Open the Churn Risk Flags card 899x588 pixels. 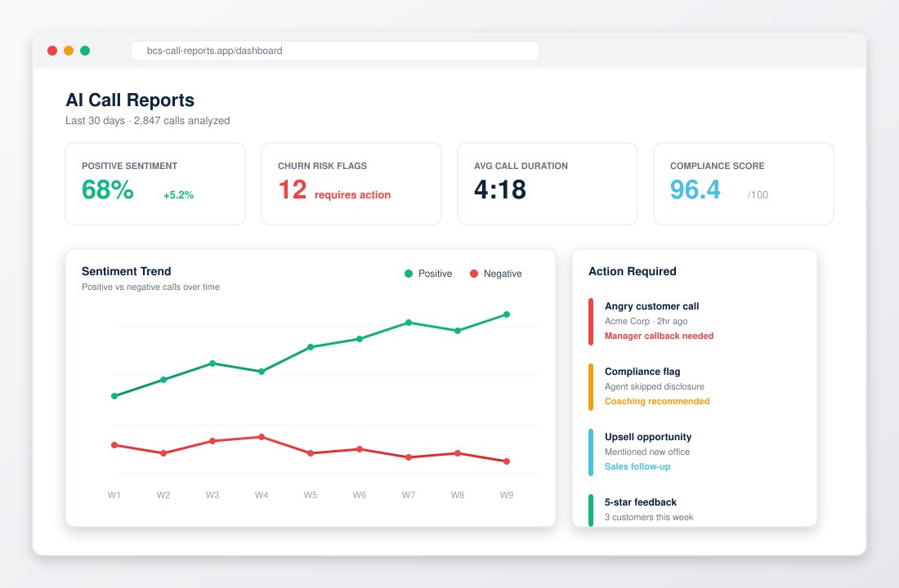tap(351, 184)
